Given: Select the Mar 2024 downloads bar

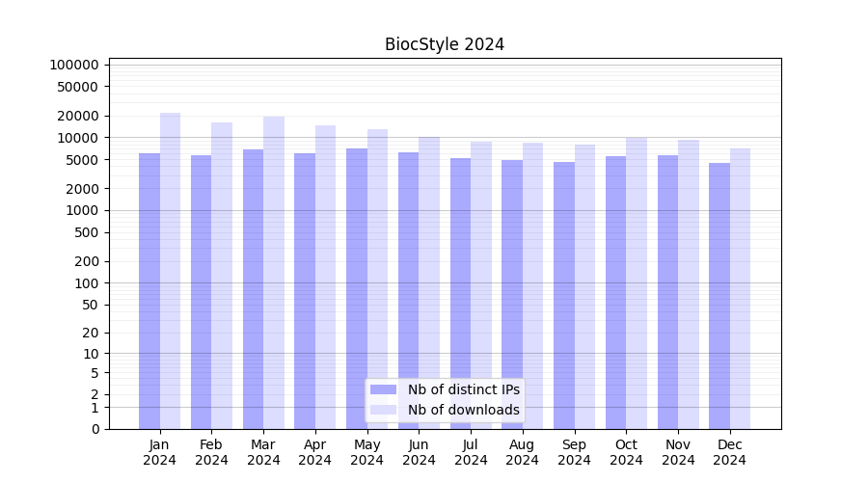Looking at the screenshot, I should (274, 272).
